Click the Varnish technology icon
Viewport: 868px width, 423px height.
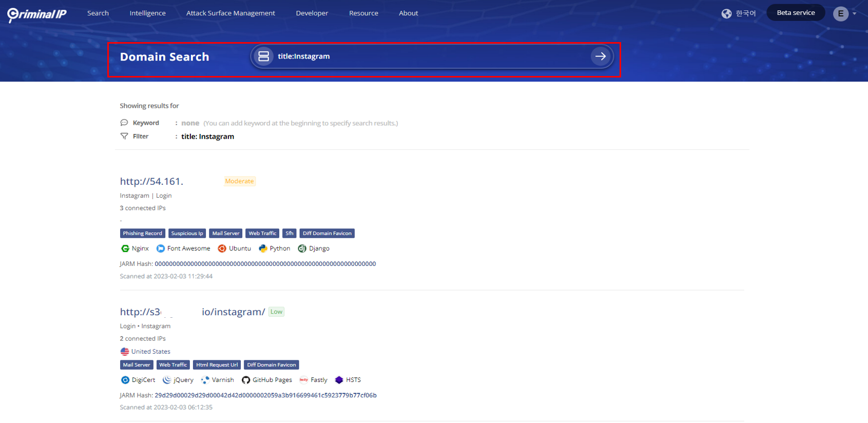[205, 380]
